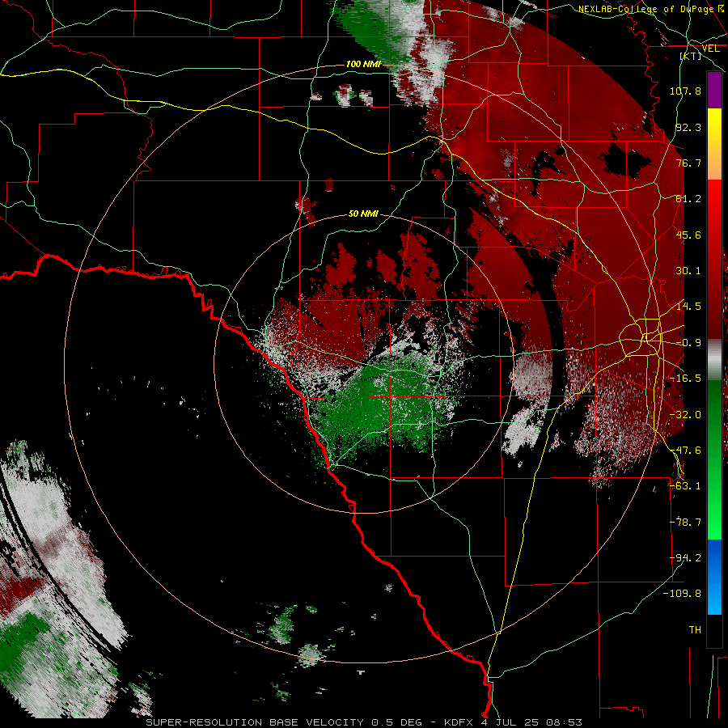Click the 4 JUL 25 08:53 timestamp
The image size is (728, 728).
(531, 722)
